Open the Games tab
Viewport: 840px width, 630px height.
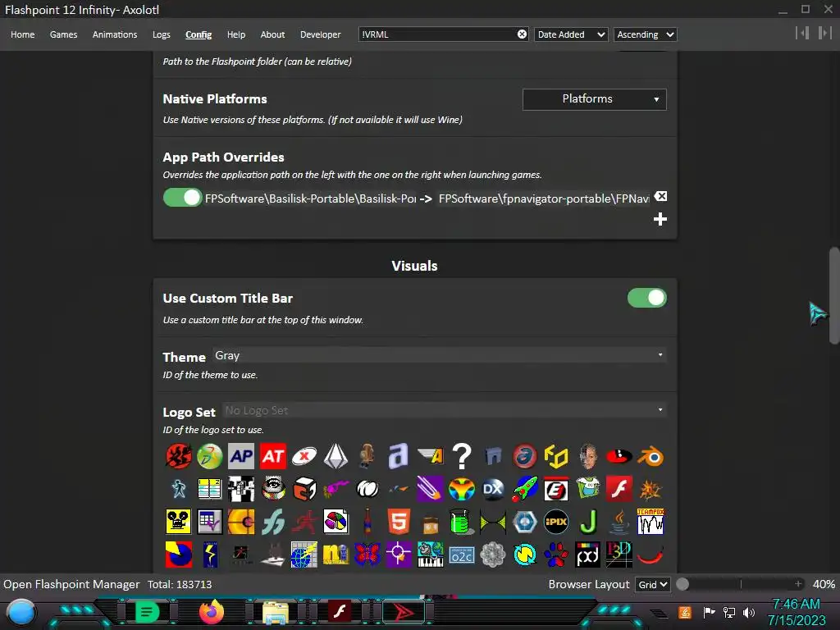(x=63, y=34)
